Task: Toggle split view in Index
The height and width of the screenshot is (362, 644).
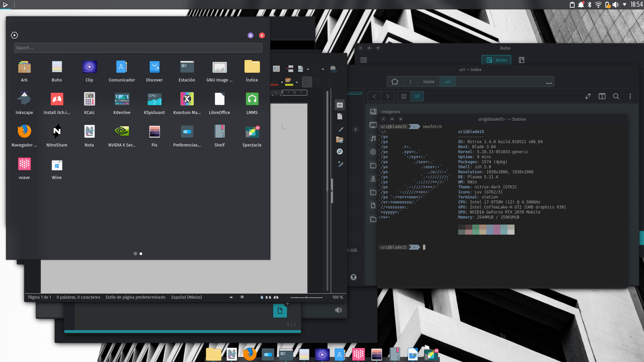Action: (x=602, y=97)
